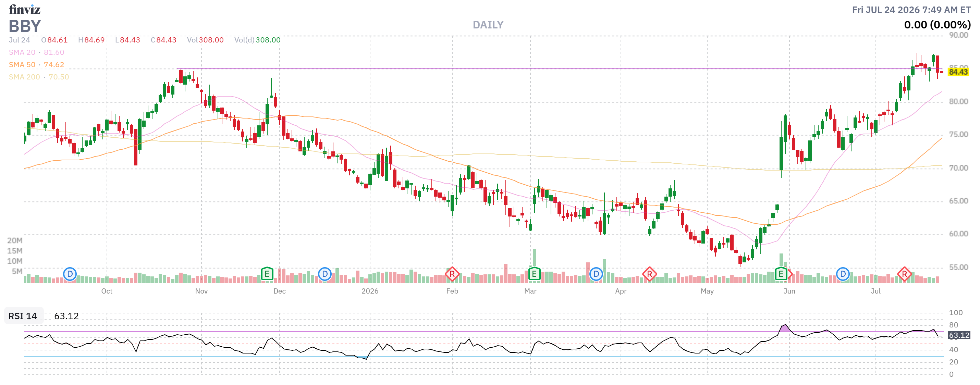
Task: Click the 10M volume axis label
Action: pos(15,261)
